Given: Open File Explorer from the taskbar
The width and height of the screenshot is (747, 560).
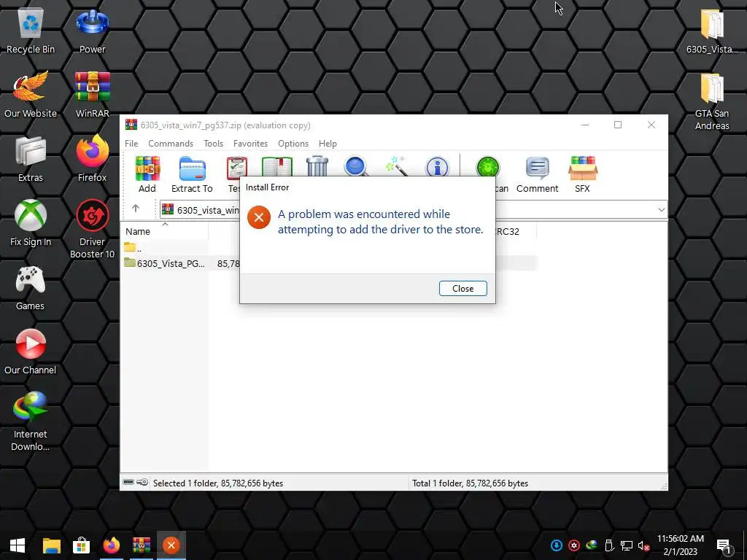Looking at the screenshot, I should point(52,545).
